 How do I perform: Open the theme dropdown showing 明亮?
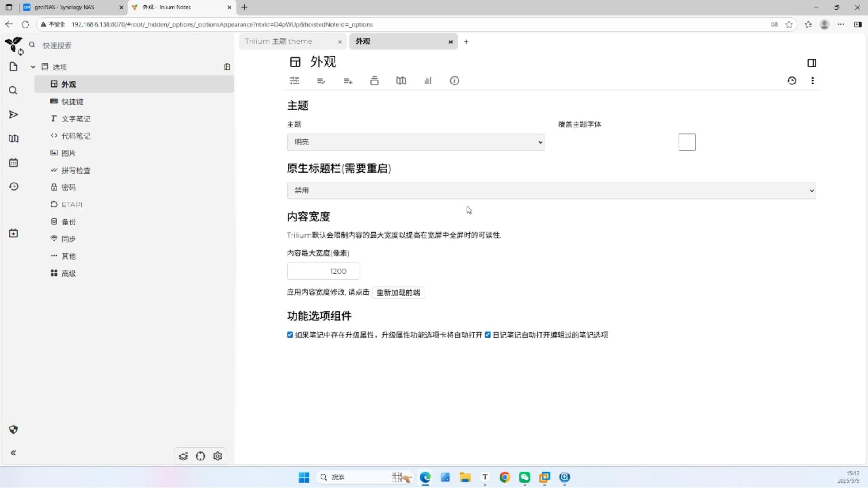click(415, 142)
